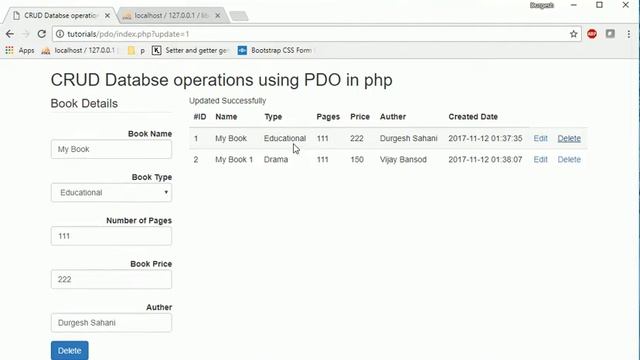640x360 pixels.
Task: Switch to the CRUD Database operations tab
Action: tap(60, 16)
